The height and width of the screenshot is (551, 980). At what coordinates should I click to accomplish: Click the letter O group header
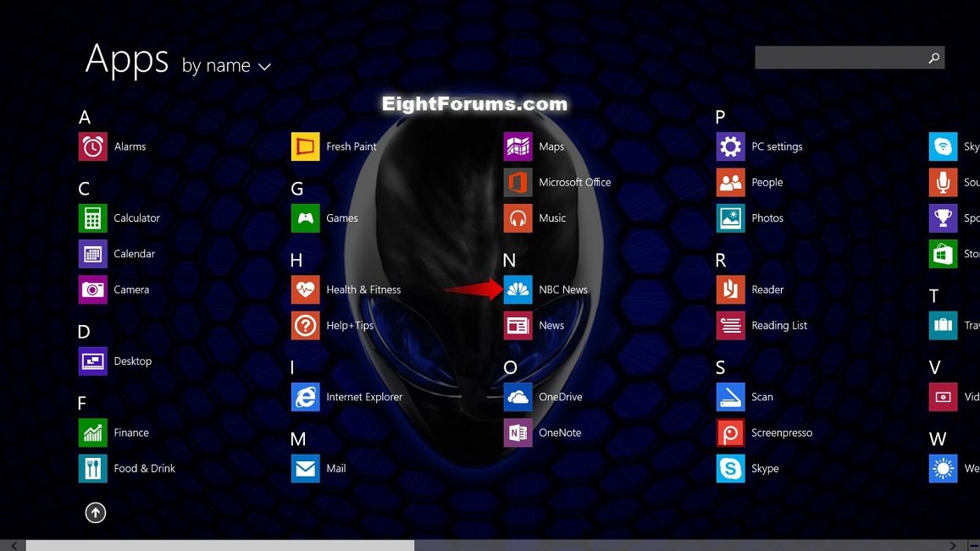point(510,367)
